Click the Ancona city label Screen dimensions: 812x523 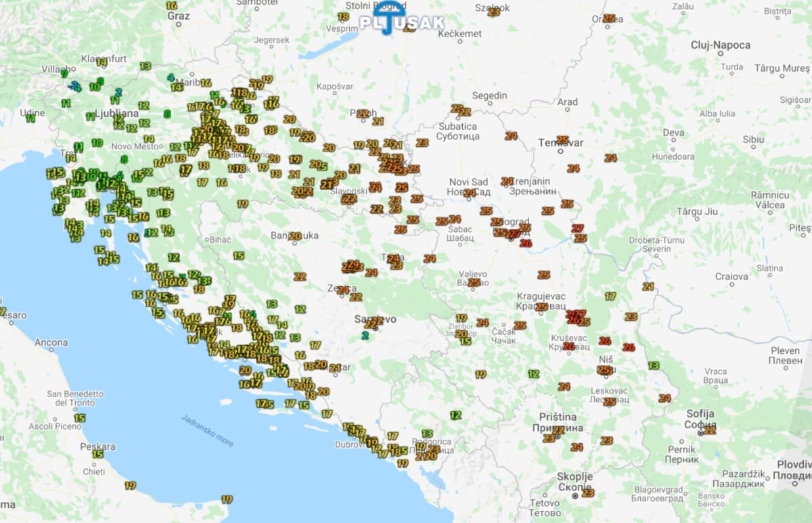pos(51,343)
